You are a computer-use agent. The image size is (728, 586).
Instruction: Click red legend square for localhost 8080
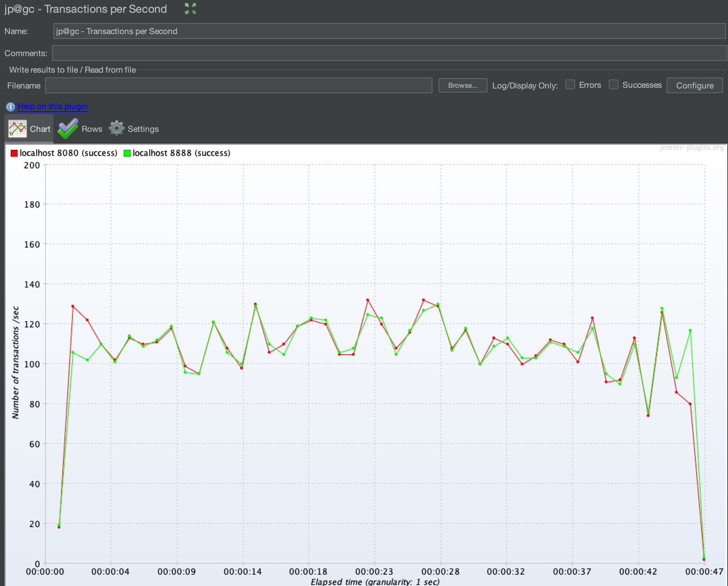coord(14,153)
